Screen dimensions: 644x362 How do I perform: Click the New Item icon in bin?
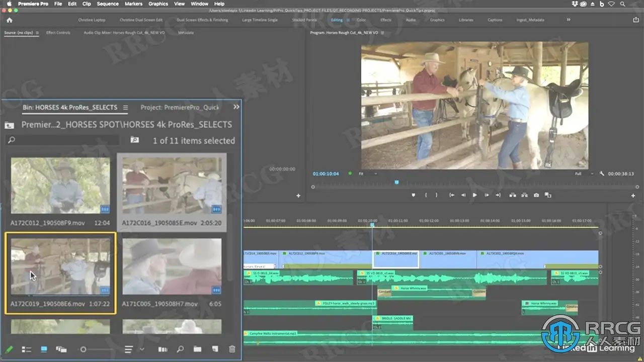point(215,349)
